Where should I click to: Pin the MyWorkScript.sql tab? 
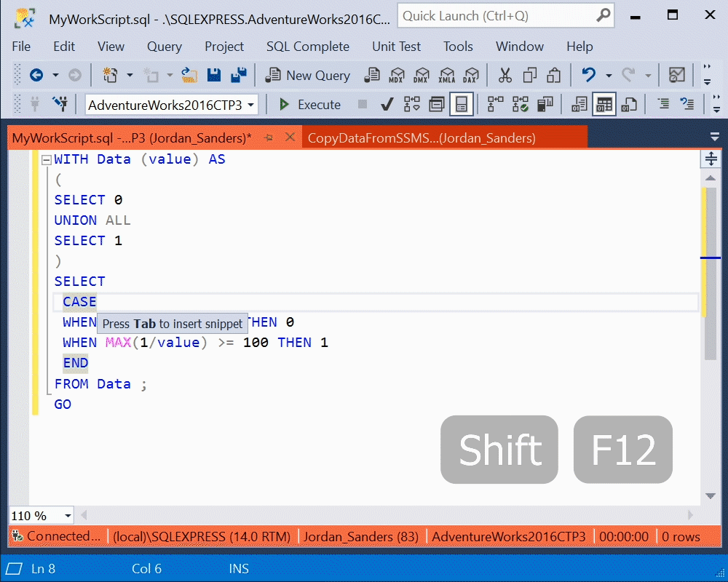269,137
